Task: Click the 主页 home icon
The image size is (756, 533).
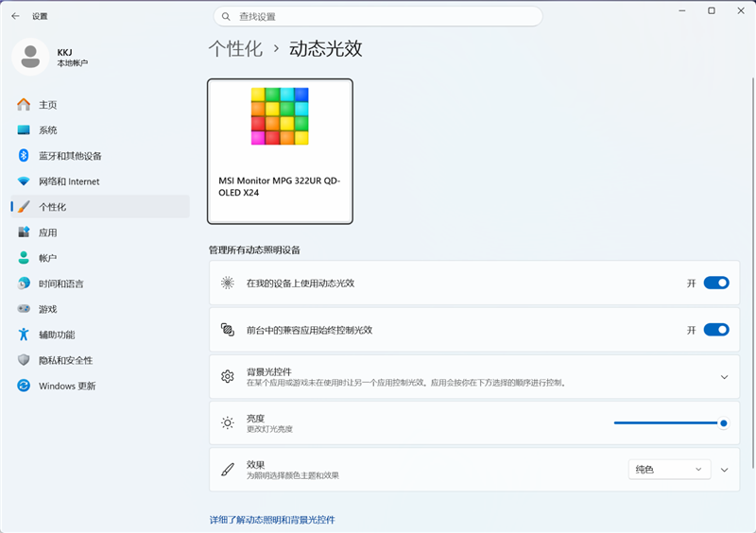Action: tap(24, 105)
